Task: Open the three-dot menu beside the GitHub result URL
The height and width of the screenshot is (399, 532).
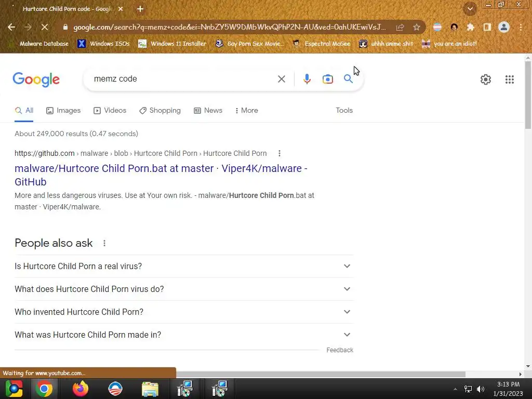Action: 279,153
